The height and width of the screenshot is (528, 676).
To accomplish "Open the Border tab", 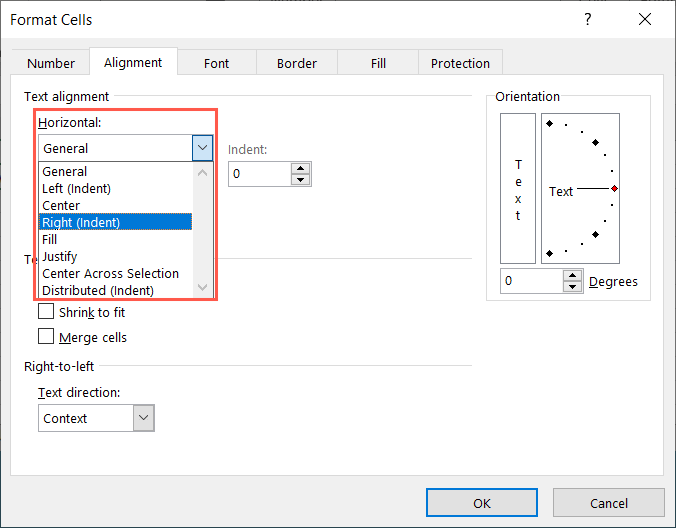I will point(297,63).
